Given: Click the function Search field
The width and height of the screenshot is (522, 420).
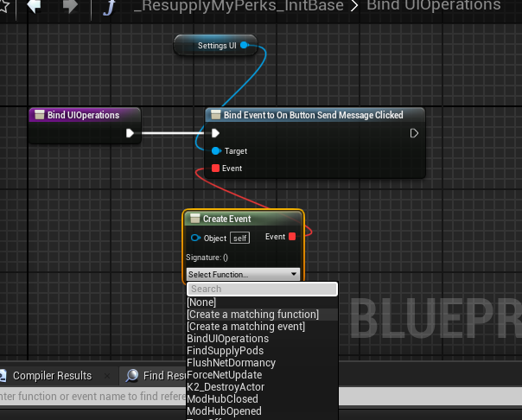Looking at the screenshot, I should coord(263,289).
